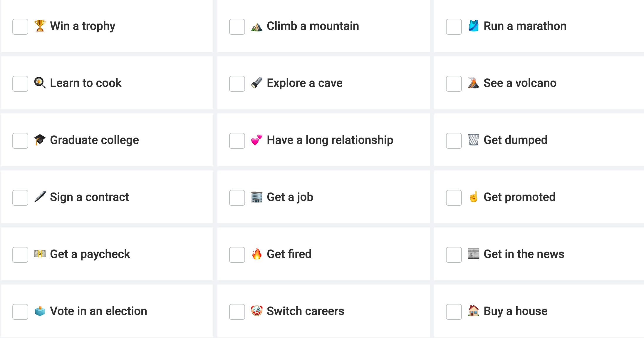Click the newspaper icon

(x=473, y=254)
